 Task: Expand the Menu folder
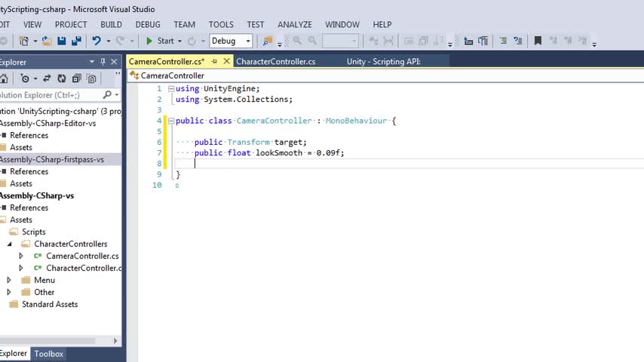[9, 281]
